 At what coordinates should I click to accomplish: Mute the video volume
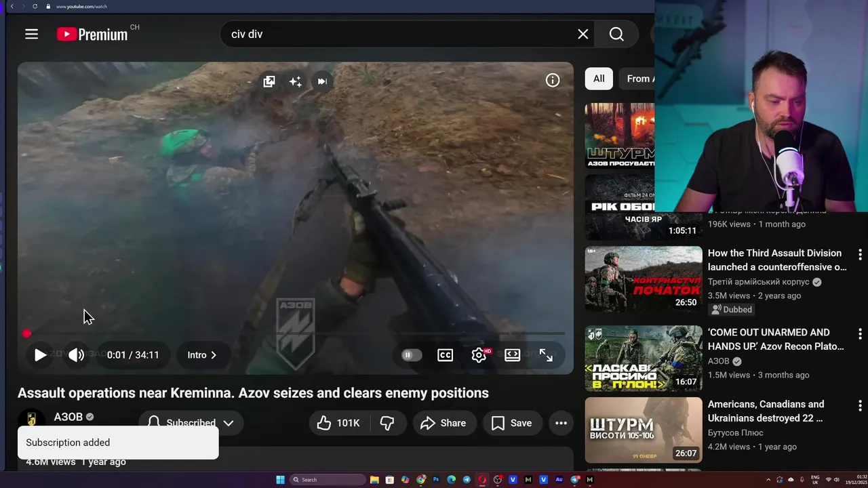pyautogui.click(x=76, y=355)
